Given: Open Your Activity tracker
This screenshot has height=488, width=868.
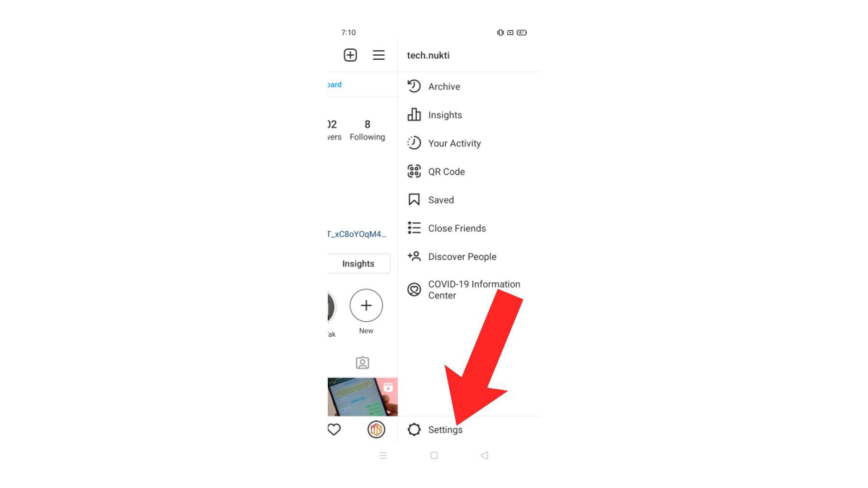Looking at the screenshot, I should click(454, 143).
